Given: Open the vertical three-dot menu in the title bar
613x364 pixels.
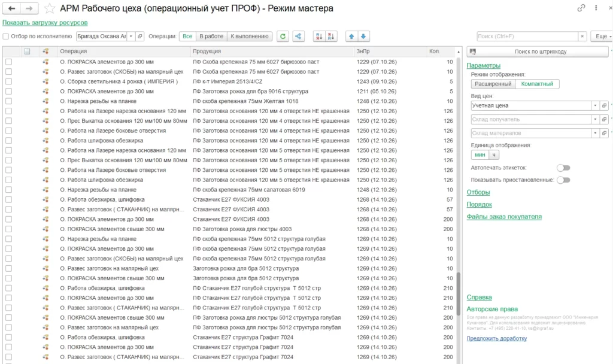Looking at the screenshot, I should coord(596,8).
